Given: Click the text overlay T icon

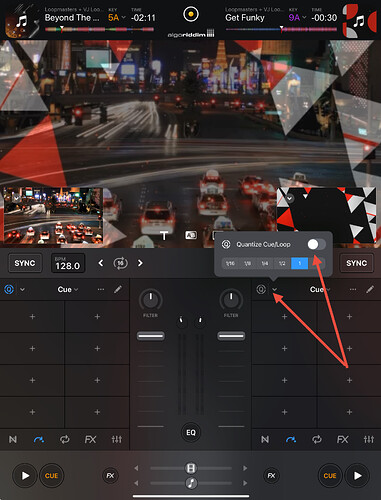Looking at the screenshot, I should pyautogui.click(x=164, y=236).
